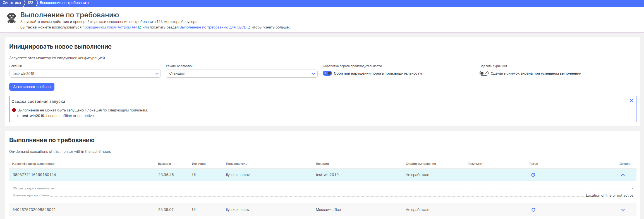Disable Сбой при нарушении порога toggle

coord(327,73)
